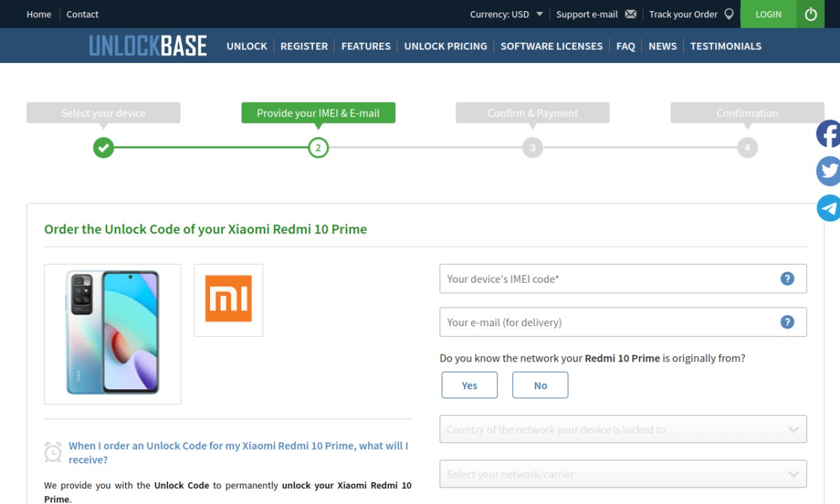Click the Select your device step label
Image resolution: width=840 pixels, height=504 pixels.
(x=103, y=113)
